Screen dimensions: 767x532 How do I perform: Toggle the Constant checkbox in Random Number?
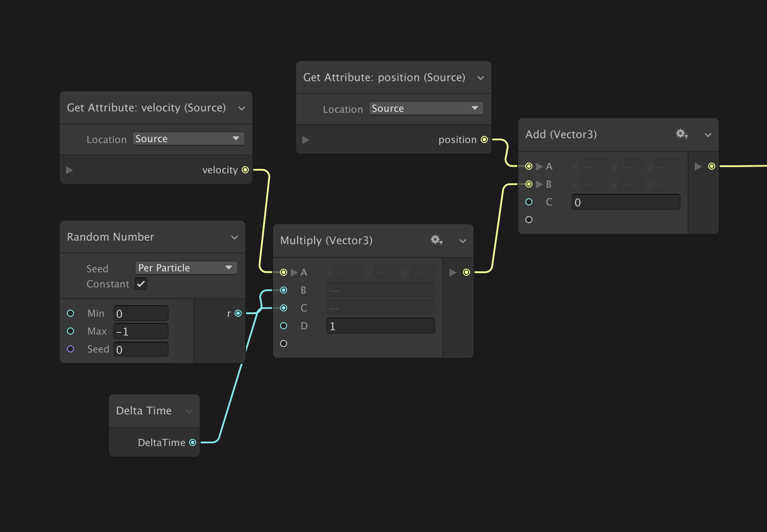tap(141, 284)
